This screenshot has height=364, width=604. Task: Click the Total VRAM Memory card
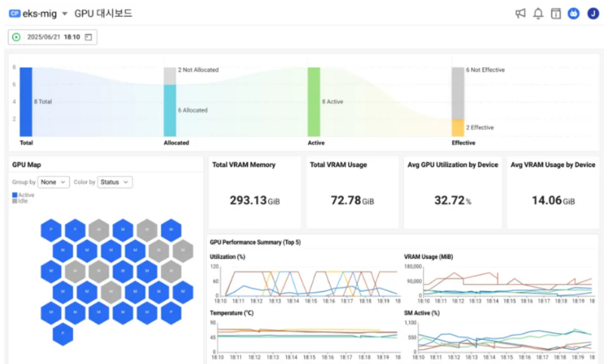[x=254, y=192]
